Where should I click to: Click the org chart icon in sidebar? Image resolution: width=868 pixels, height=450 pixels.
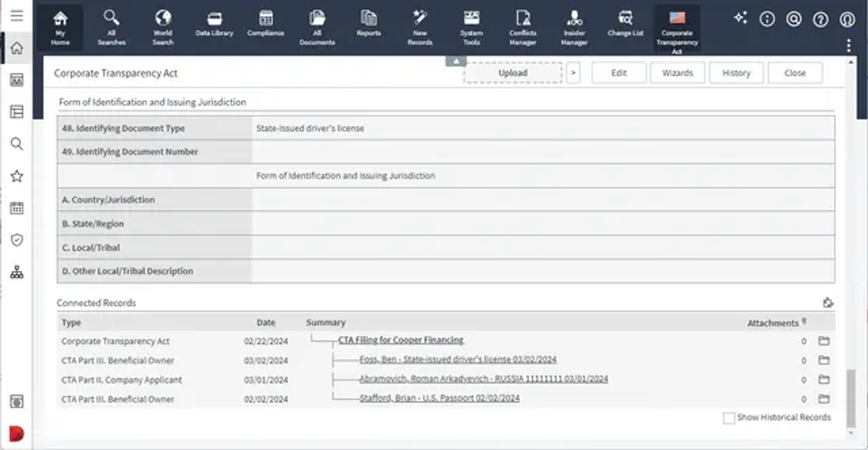(x=17, y=272)
